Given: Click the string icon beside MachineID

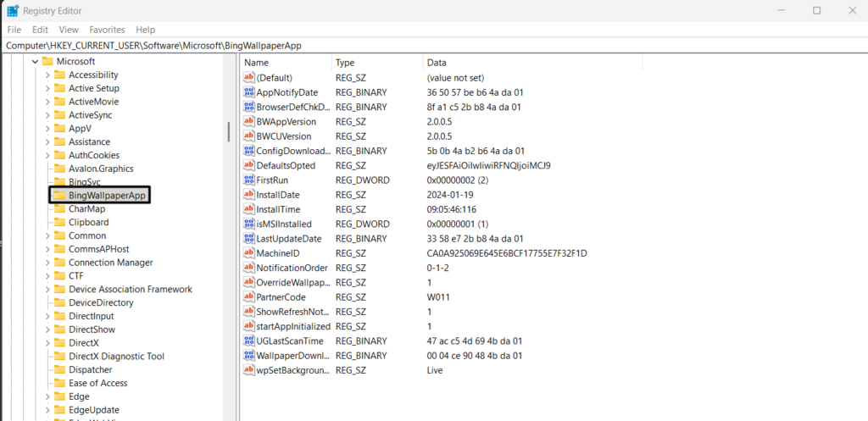Looking at the screenshot, I should point(249,253).
